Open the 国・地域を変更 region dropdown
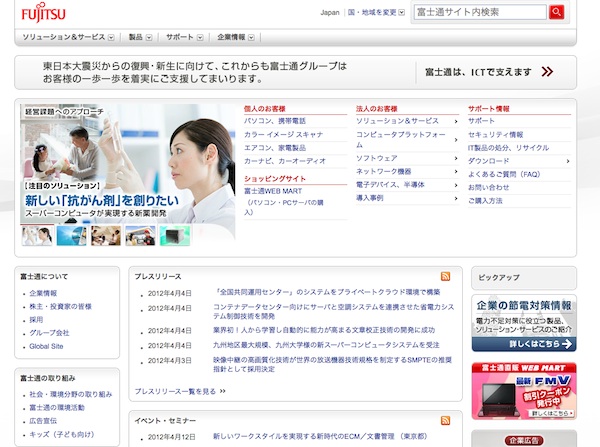 pyautogui.click(x=377, y=13)
